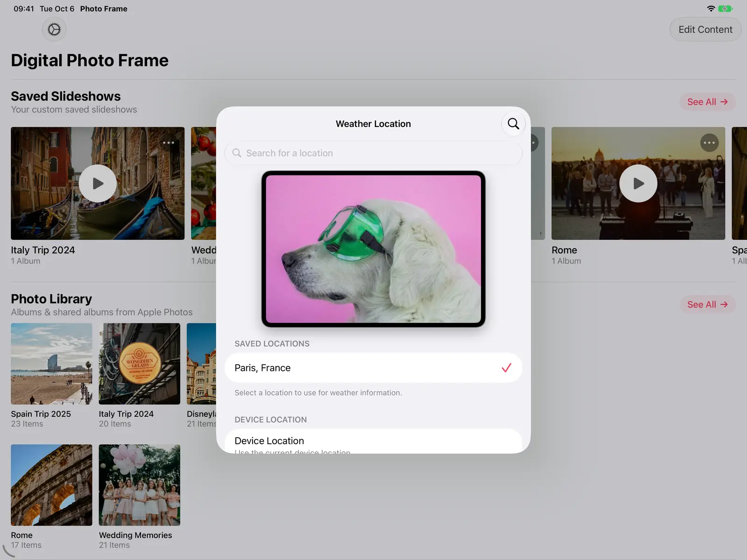747x560 pixels.
Task: Open the Spain Trip 2025 album thumbnail
Action: click(x=51, y=364)
